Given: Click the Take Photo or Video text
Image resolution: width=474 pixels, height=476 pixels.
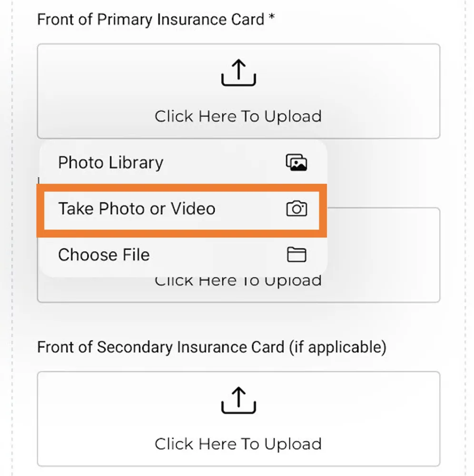Looking at the screenshot, I should click(137, 209).
